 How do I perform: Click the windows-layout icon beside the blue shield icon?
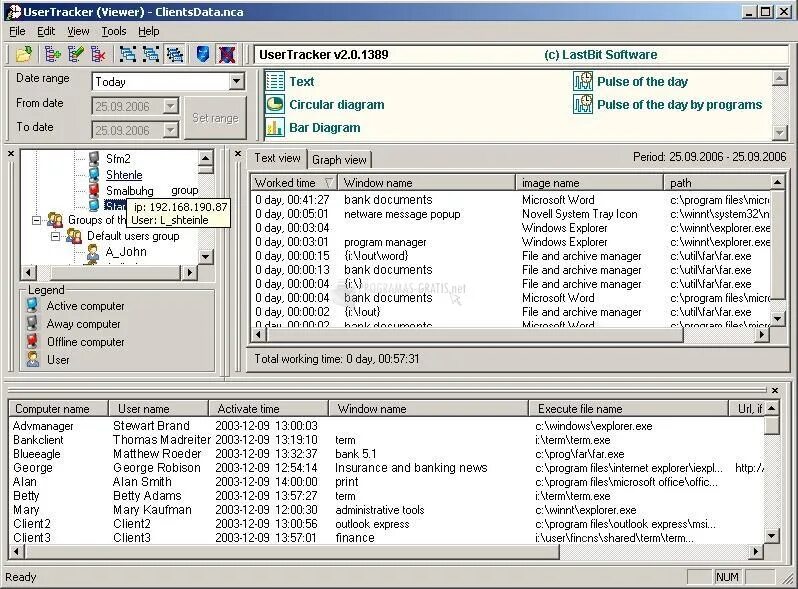point(175,54)
